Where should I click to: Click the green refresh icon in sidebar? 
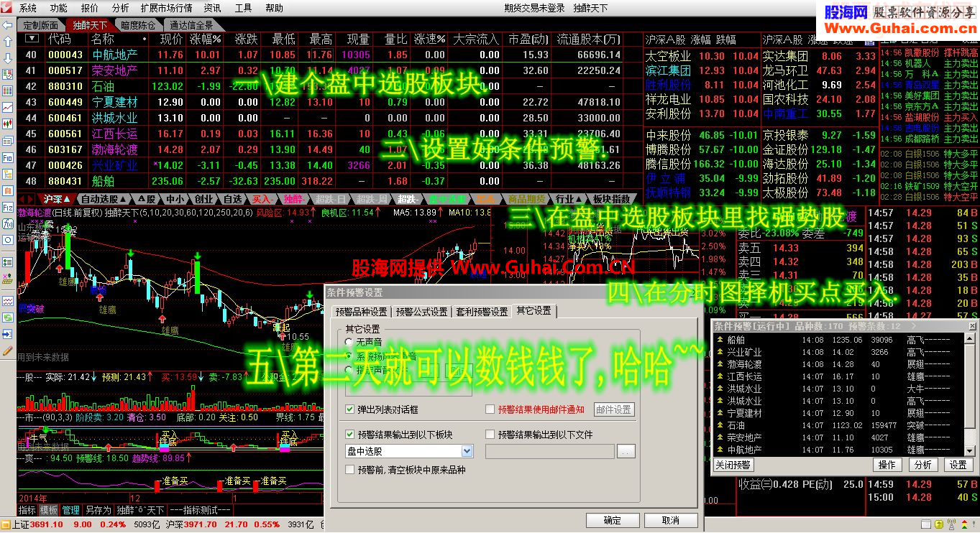8,317
